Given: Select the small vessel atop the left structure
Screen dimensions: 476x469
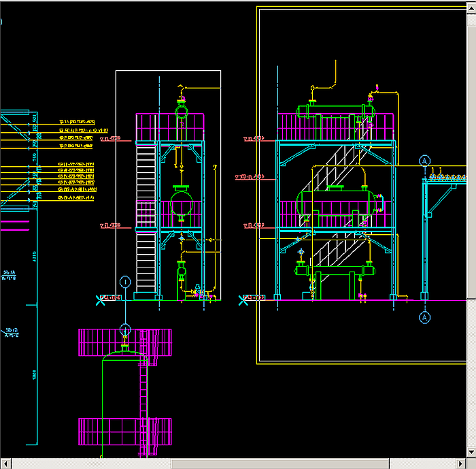Looking at the screenshot, I should coord(182,110).
